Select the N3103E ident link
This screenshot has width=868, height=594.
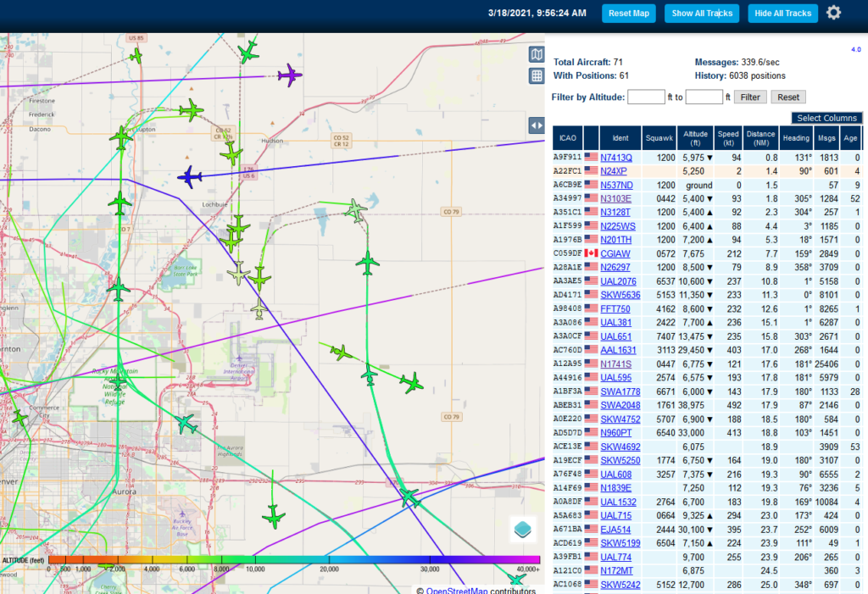click(x=615, y=199)
